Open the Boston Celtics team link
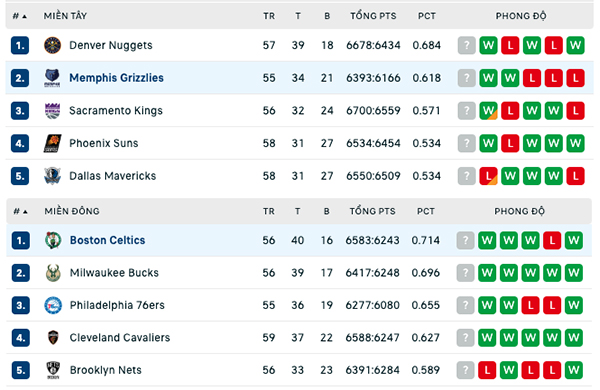This screenshot has width=600, height=390. coord(108,240)
